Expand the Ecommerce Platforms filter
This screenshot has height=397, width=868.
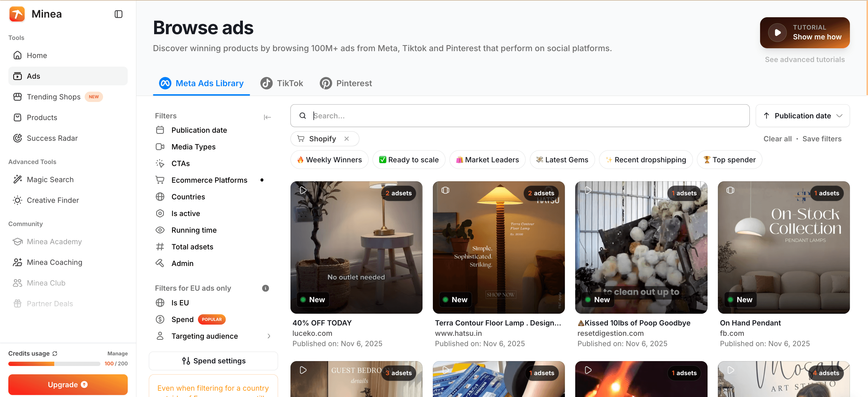209,180
